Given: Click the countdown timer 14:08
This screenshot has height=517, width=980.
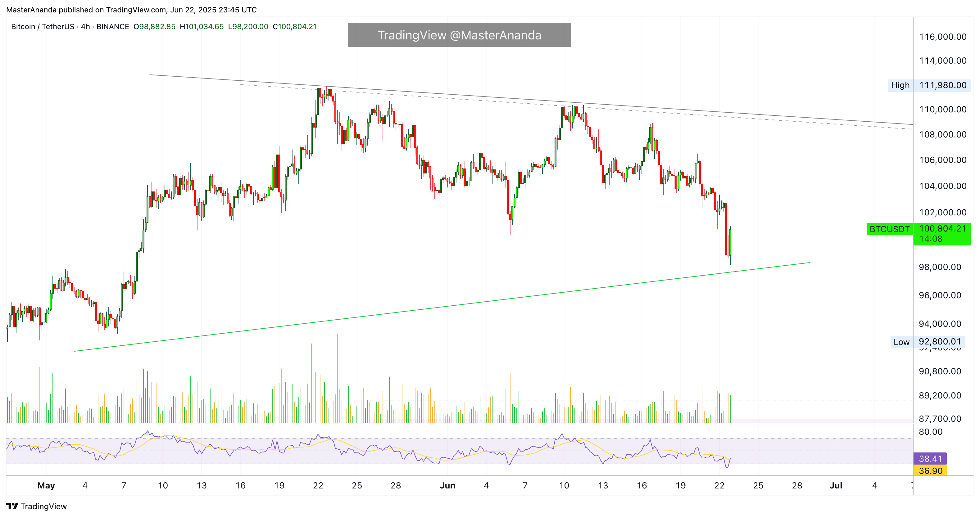Looking at the screenshot, I should (x=931, y=239).
